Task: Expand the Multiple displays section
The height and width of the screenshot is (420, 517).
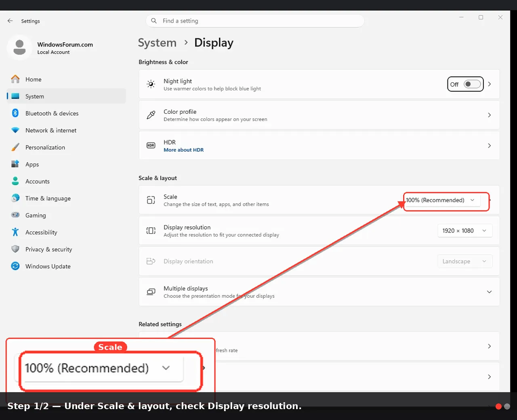Action: (319, 292)
